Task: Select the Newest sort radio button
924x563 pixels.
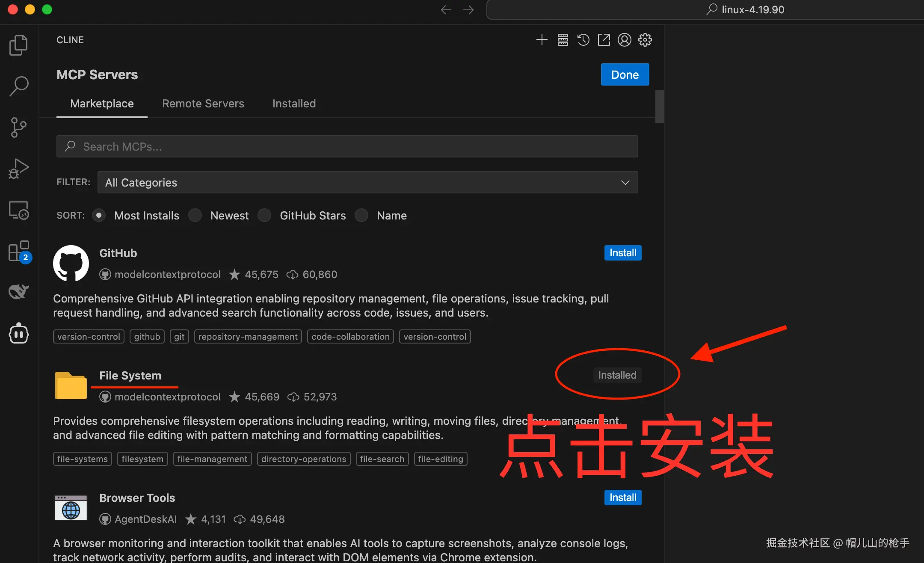Action: click(x=195, y=215)
